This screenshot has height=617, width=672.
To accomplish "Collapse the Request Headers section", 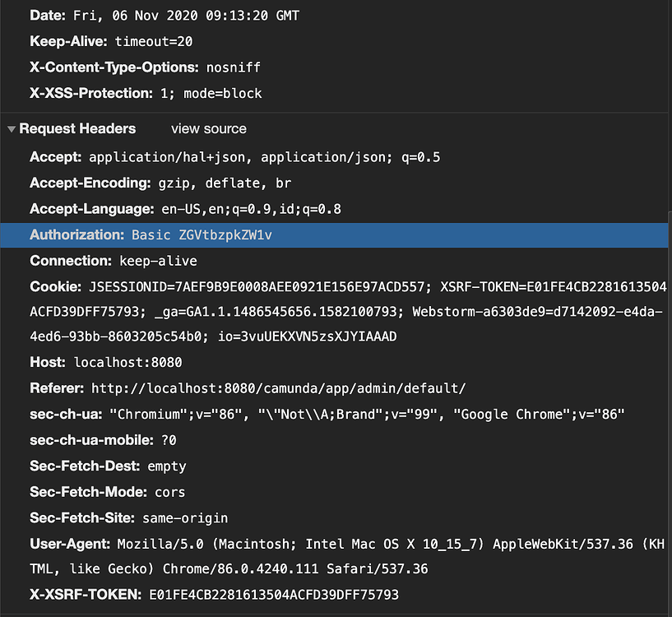I will (x=77, y=128).
